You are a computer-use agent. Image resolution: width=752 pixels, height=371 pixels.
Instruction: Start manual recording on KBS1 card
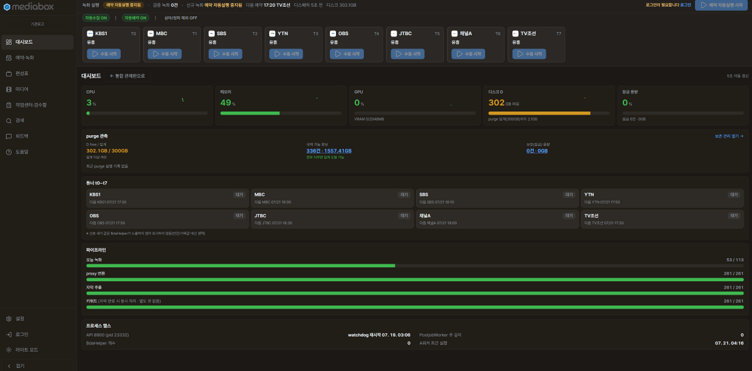pyautogui.click(x=104, y=54)
